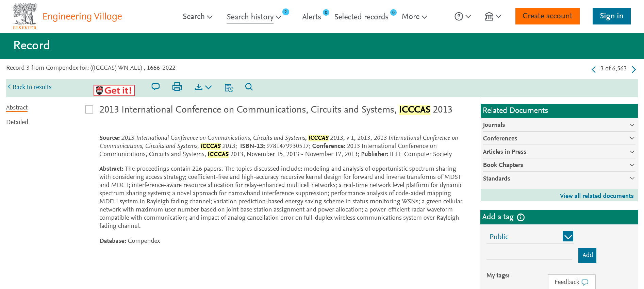Expand the More menu
The width and height of the screenshot is (644, 289).
click(x=414, y=16)
